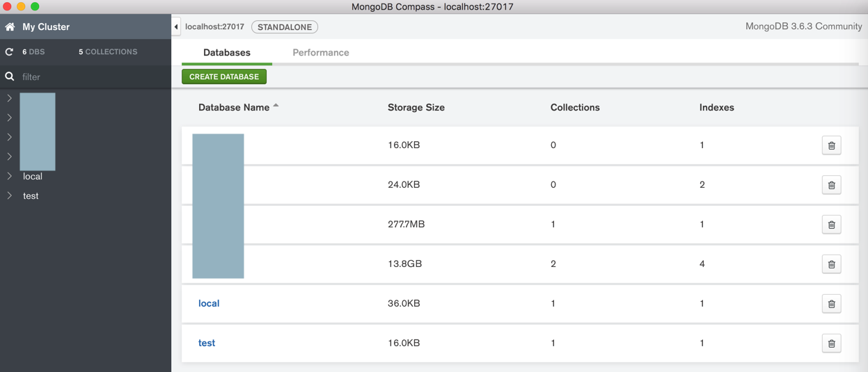Click the trash icon for the 277.7MB database
The image size is (868, 372).
tap(831, 225)
